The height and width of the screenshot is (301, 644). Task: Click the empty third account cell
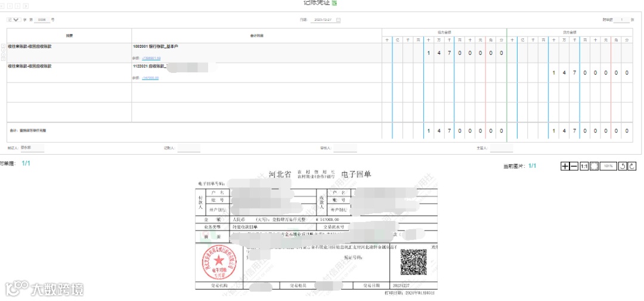tap(256, 93)
